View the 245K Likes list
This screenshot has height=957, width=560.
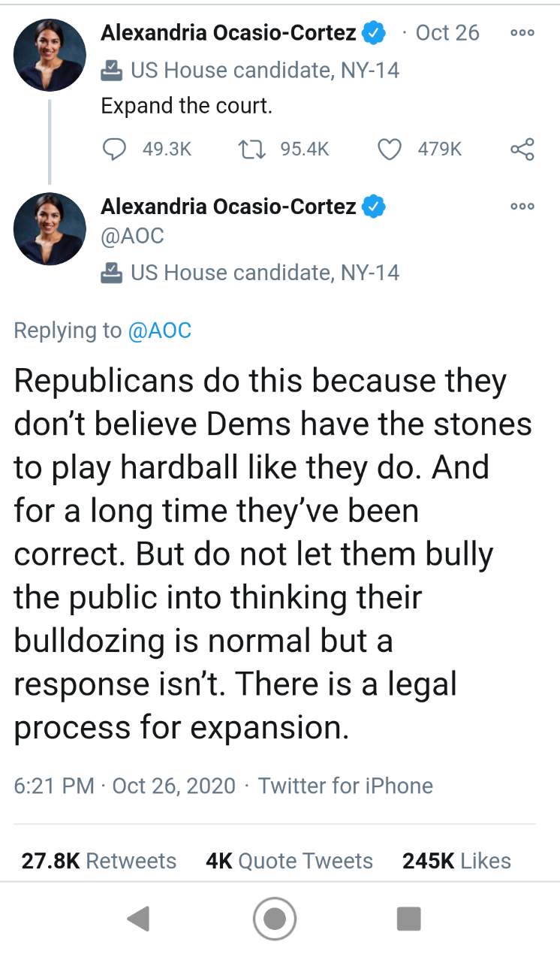coord(456,861)
